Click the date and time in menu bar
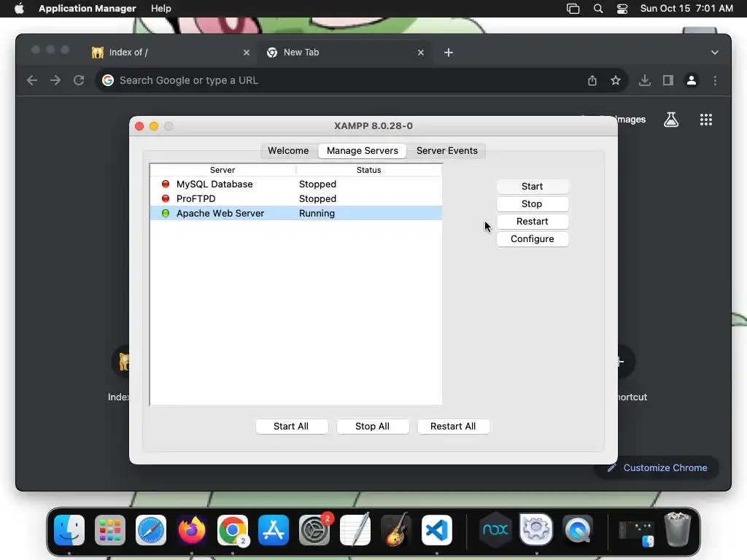The width and height of the screenshot is (747, 560). (686, 9)
